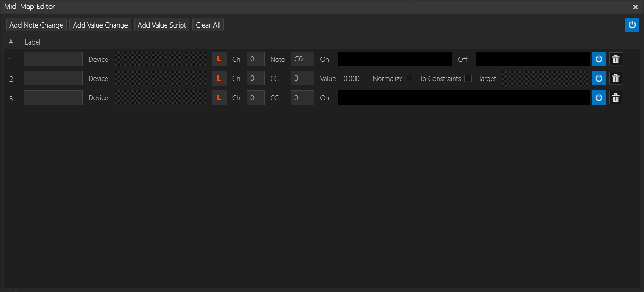Click the On script field in row 3
The image size is (644, 292).
point(464,97)
